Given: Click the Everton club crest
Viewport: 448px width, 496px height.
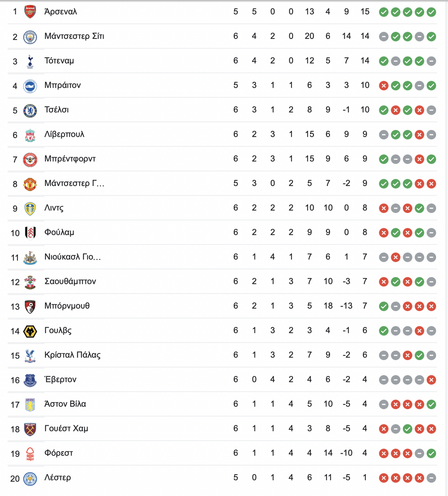Looking at the screenshot, I should (x=30, y=380).
